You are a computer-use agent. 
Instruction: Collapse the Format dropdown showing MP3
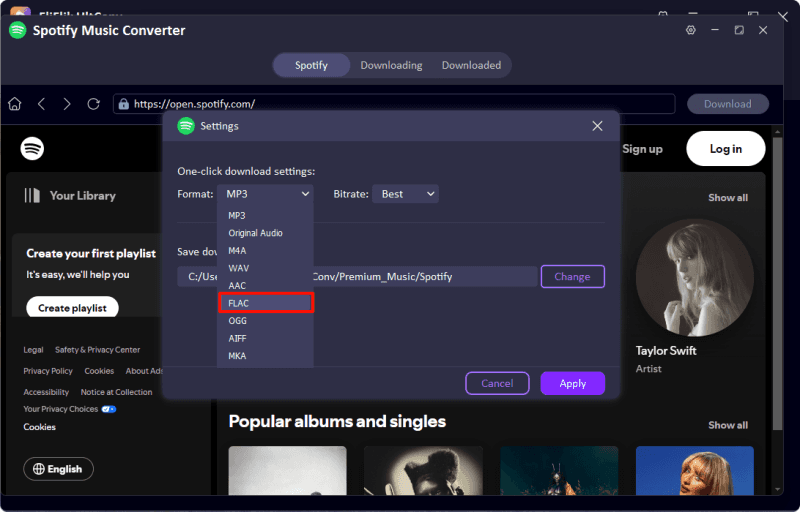(265, 194)
